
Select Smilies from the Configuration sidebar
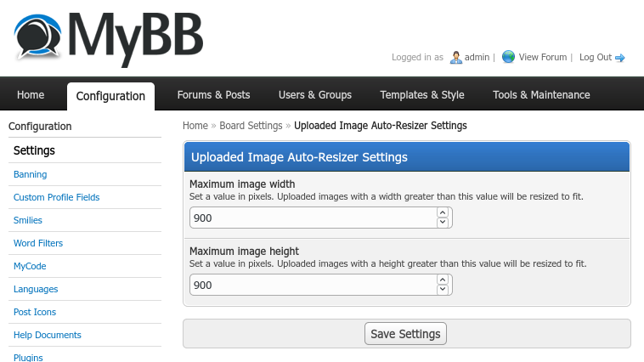pyautogui.click(x=28, y=220)
